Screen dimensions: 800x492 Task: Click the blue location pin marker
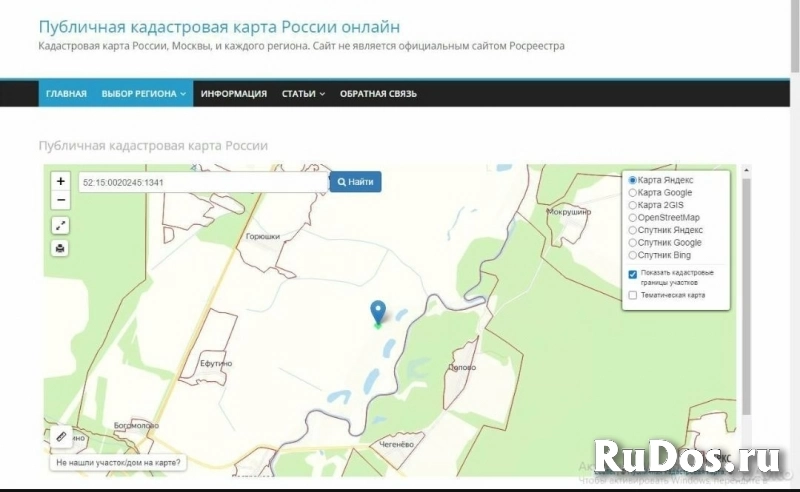(x=378, y=312)
